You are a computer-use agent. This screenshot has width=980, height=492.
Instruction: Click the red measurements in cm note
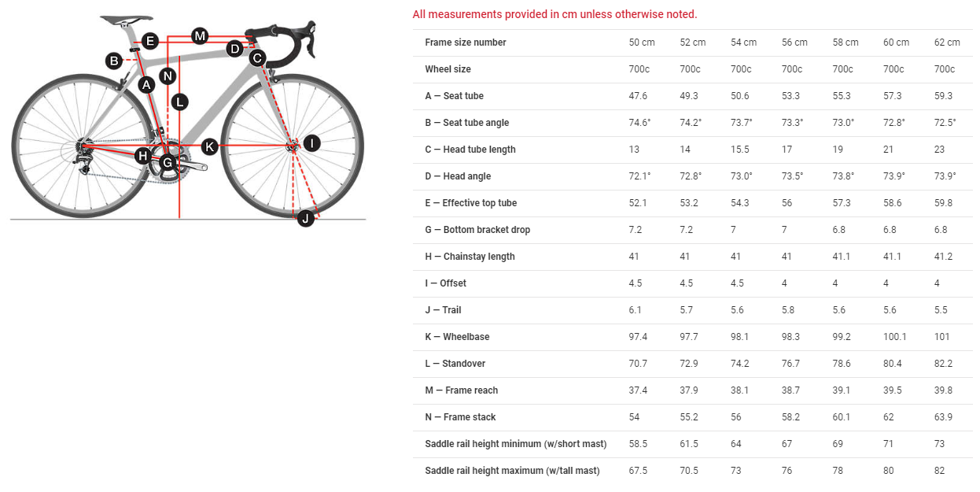554,14
